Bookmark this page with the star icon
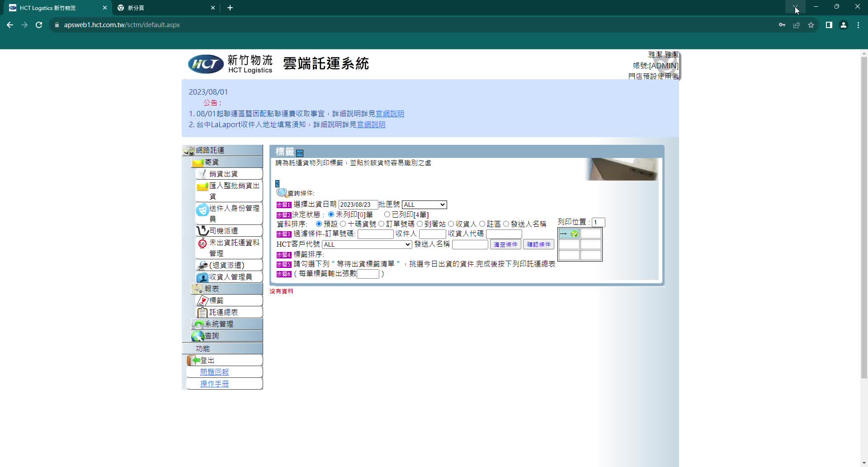This screenshot has height=467, width=868. [811, 25]
